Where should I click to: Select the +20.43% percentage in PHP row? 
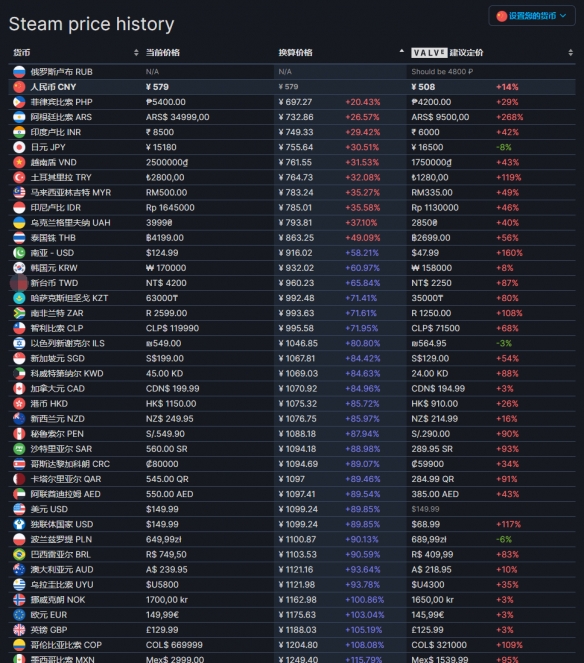[x=363, y=102]
